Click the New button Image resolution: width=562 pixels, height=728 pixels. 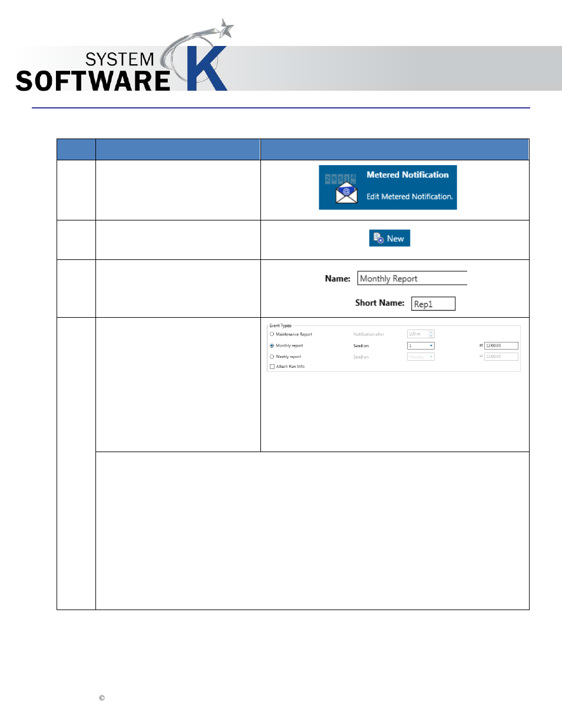[x=389, y=238]
